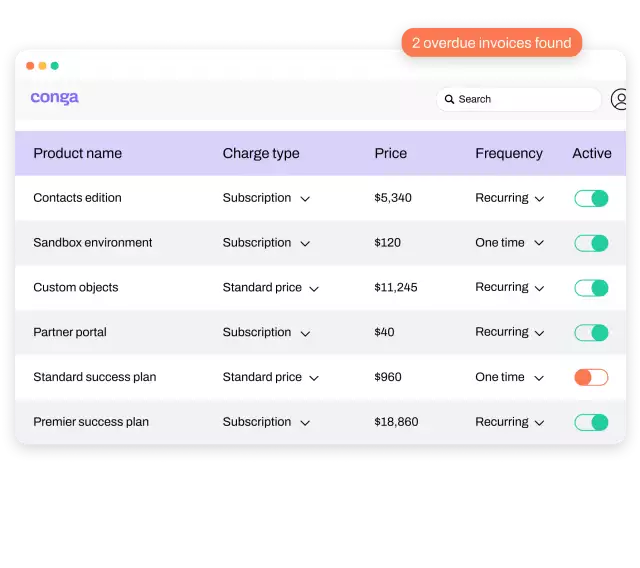Viewport: 640px width, 568px height.
Task: Enable the Standard success plan toggle
Action: 591,377
